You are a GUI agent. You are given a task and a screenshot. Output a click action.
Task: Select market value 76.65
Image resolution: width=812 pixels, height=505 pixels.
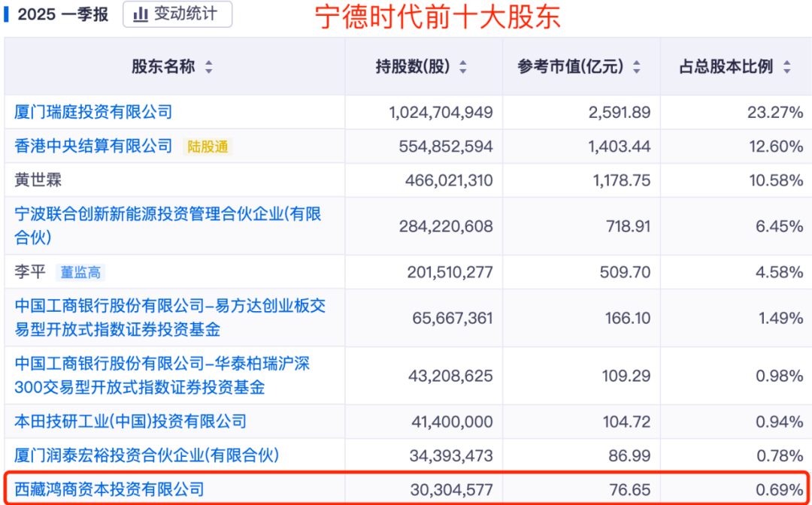pyautogui.click(x=632, y=489)
